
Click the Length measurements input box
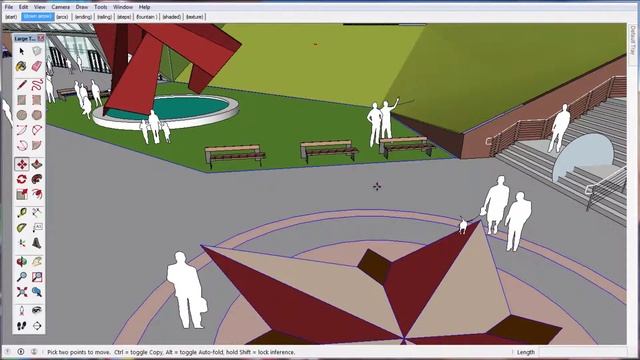pos(582,352)
